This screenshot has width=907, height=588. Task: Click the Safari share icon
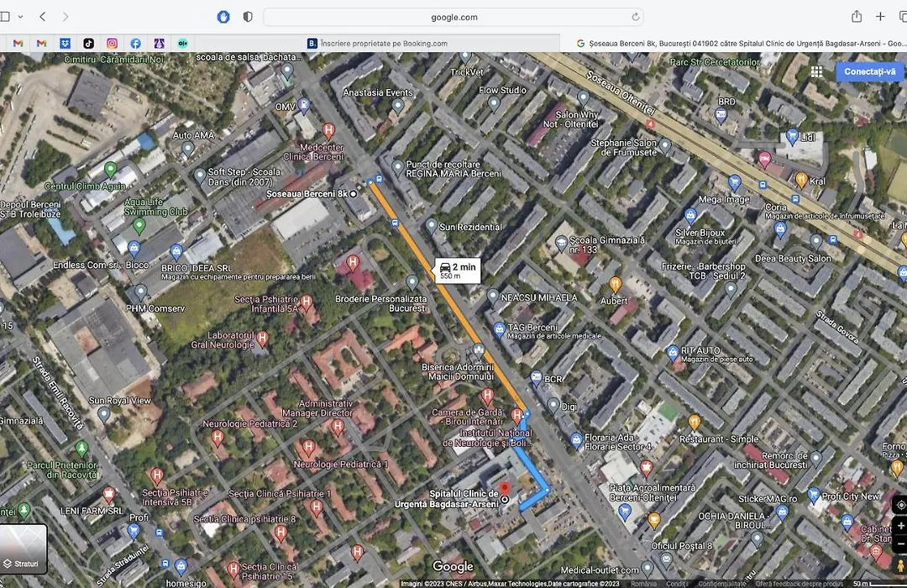(x=856, y=16)
